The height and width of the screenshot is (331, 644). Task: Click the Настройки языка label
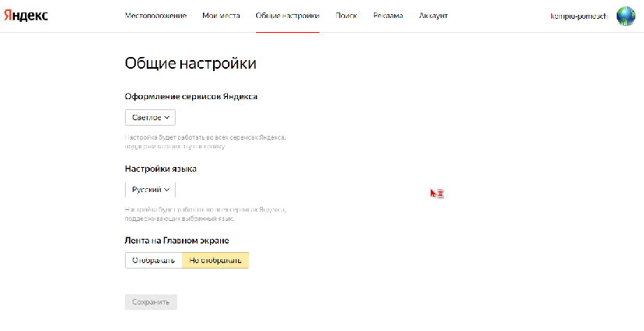click(x=161, y=169)
